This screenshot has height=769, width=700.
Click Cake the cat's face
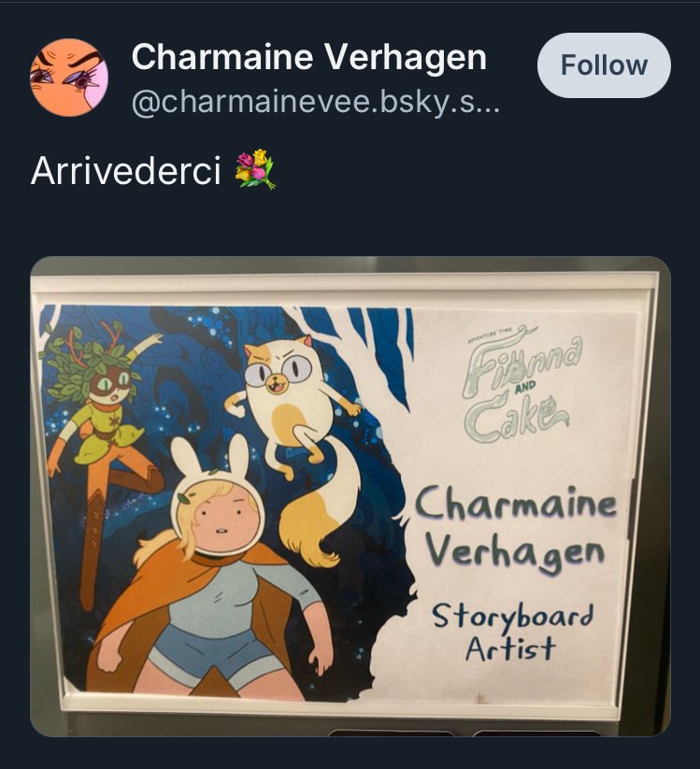(x=279, y=370)
